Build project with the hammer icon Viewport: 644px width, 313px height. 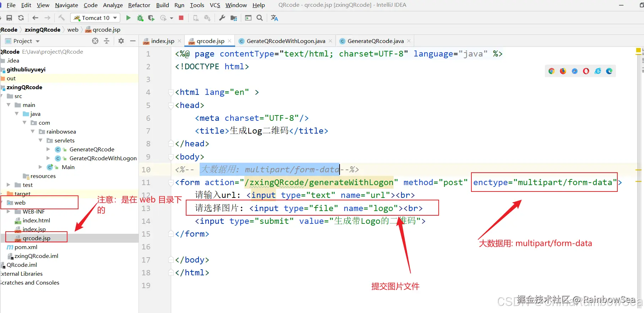[61, 18]
